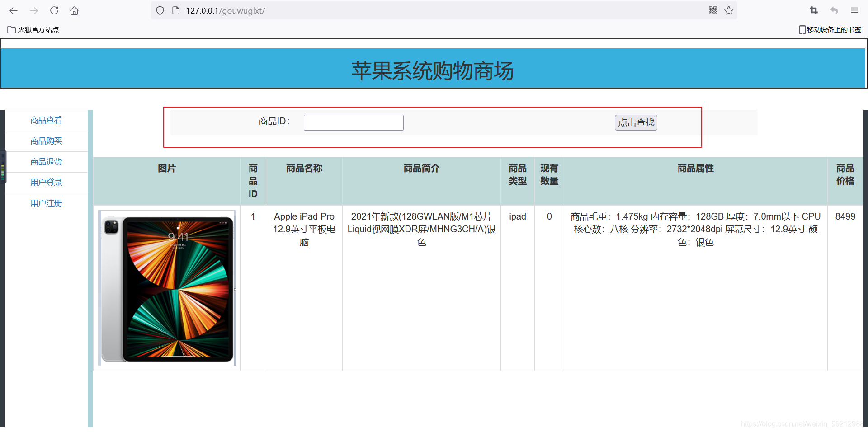Open 移动设备上的书签 bookmarks

[x=830, y=29]
